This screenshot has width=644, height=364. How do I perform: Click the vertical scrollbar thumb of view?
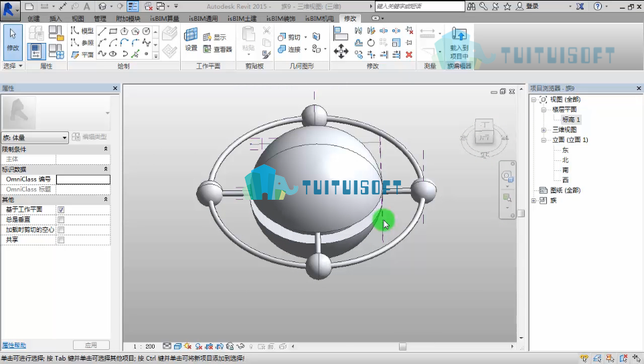point(521,213)
